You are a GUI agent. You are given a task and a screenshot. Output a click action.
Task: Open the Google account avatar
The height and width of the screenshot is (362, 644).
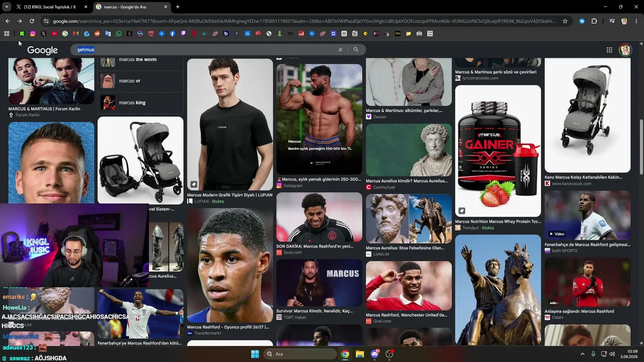tap(625, 50)
